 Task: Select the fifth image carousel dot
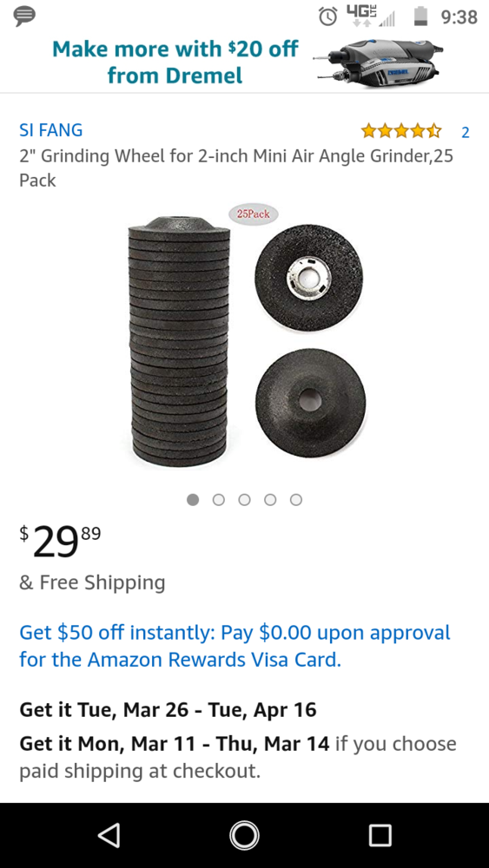[296, 500]
